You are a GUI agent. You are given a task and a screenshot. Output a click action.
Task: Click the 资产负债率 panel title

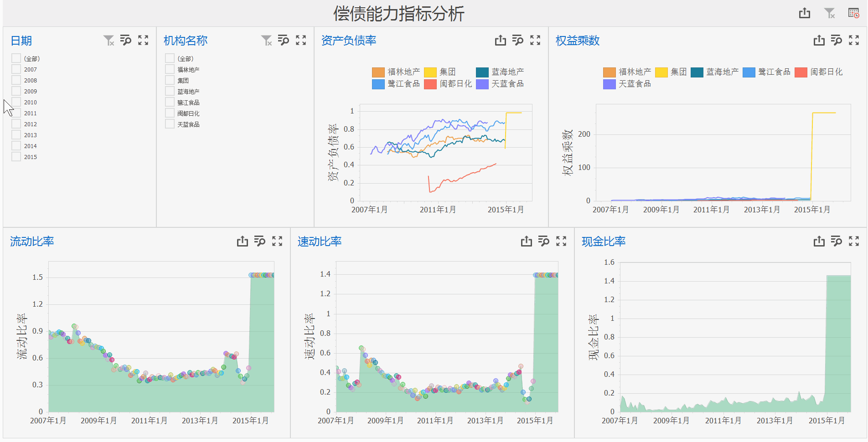(x=349, y=41)
